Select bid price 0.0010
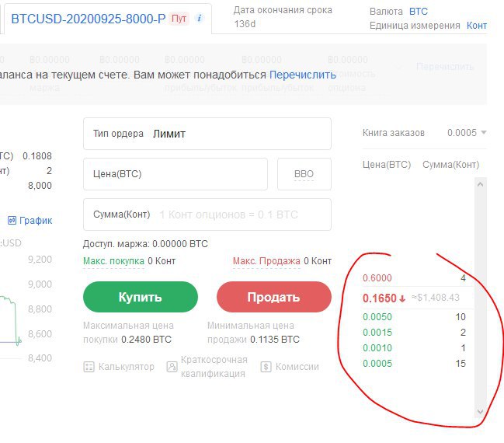This screenshot has width=504, height=443. coord(377,347)
